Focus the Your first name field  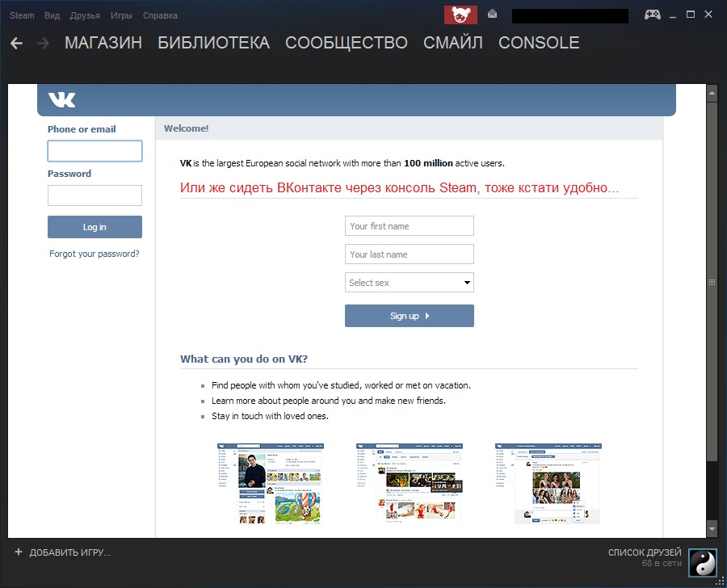point(410,226)
